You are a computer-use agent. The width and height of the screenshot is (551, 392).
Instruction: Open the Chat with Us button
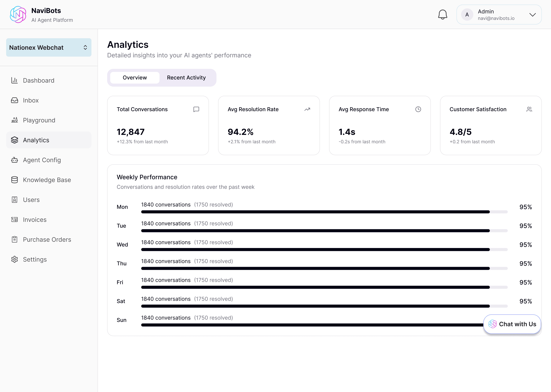[512, 324]
